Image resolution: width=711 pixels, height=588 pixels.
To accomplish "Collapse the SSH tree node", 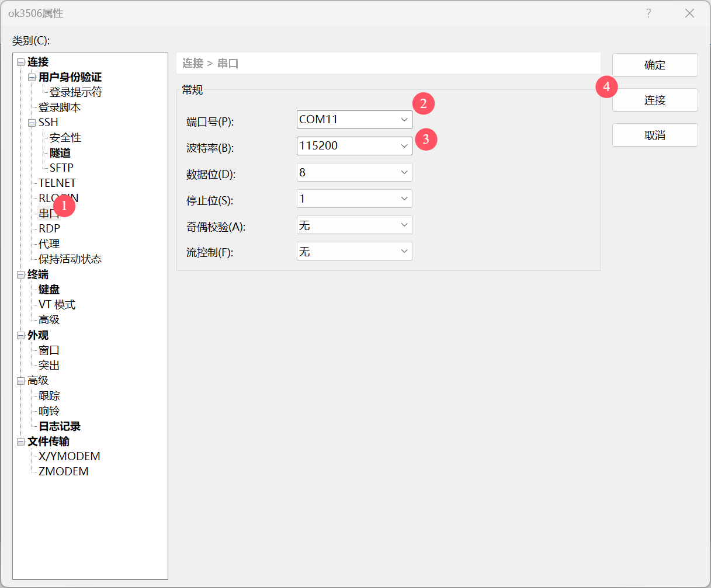I will pyautogui.click(x=32, y=123).
